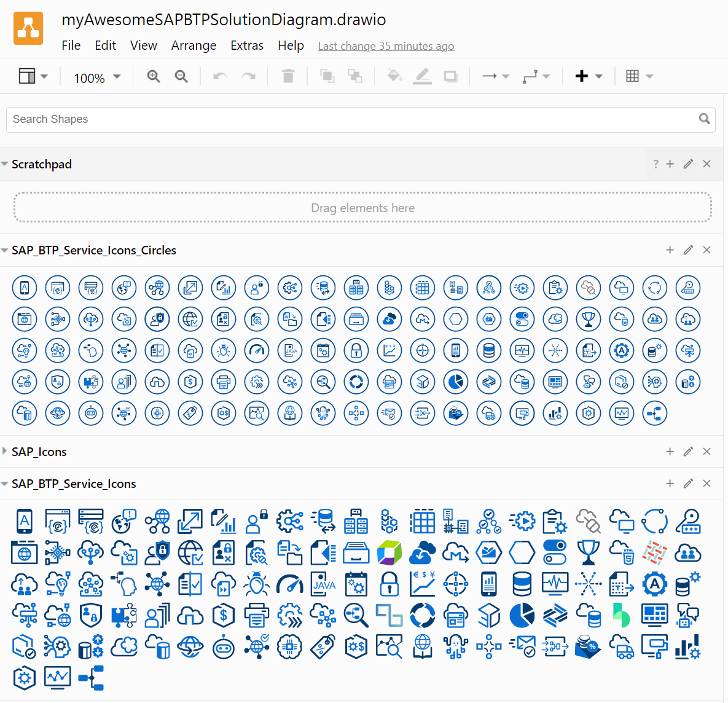Open the Table grid dropdown
The height and width of the screenshot is (703, 728).
point(639,76)
